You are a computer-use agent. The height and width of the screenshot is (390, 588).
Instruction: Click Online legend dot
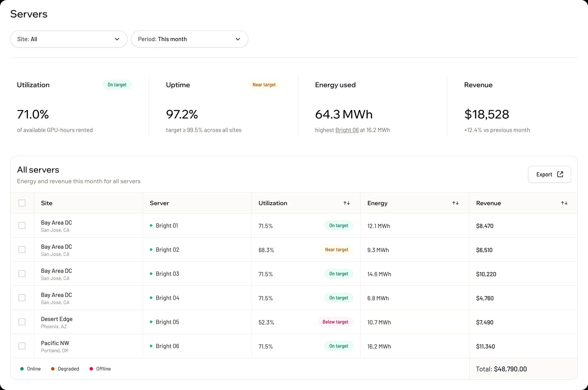(x=22, y=369)
